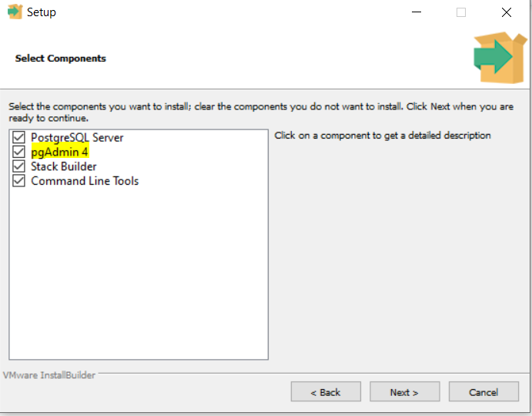Select the highlighted pgAdmin 4 label

click(59, 152)
